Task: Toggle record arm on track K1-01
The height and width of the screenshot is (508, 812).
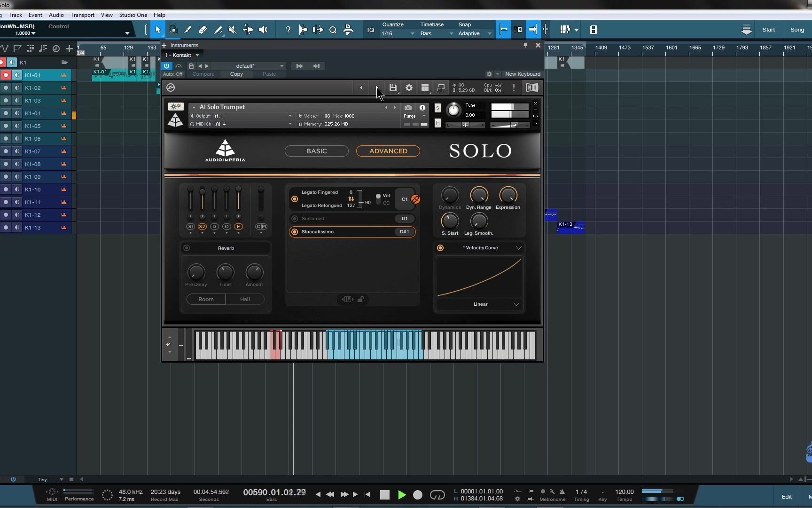Action: tap(6, 75)
